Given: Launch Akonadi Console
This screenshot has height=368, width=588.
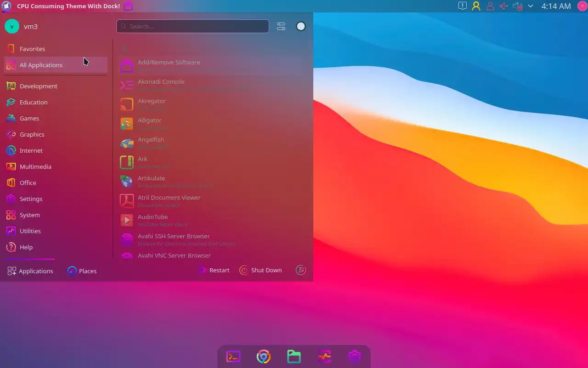Looking at the screenshot, I should tap(213, 85).
